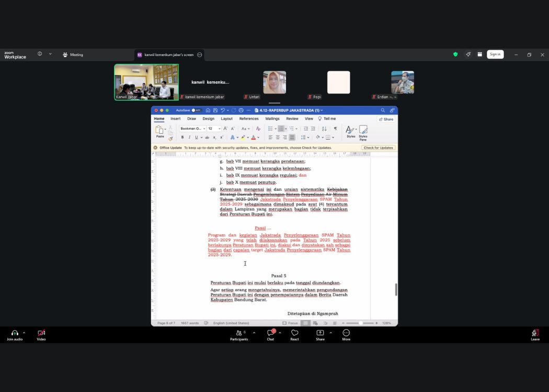Select Untari's participant video thumbnail
The width and height of the screenshot is (549, 392).
(274, 83)
